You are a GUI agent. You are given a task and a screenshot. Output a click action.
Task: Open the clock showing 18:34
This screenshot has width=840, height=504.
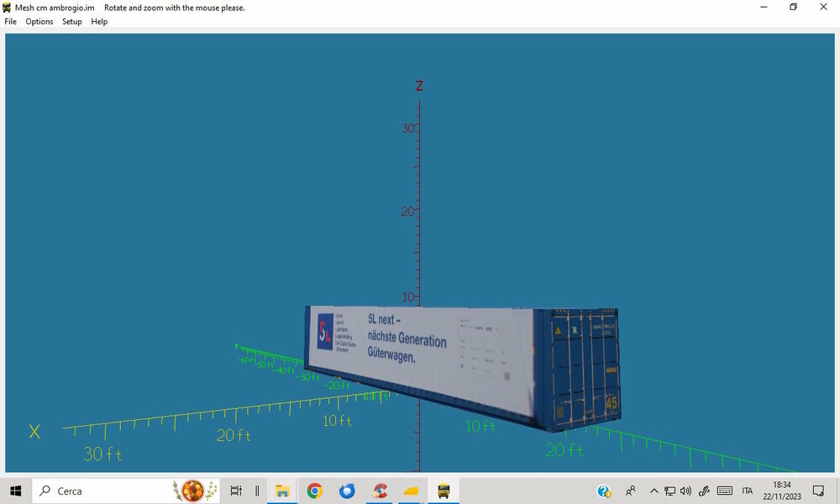point(782,491)
